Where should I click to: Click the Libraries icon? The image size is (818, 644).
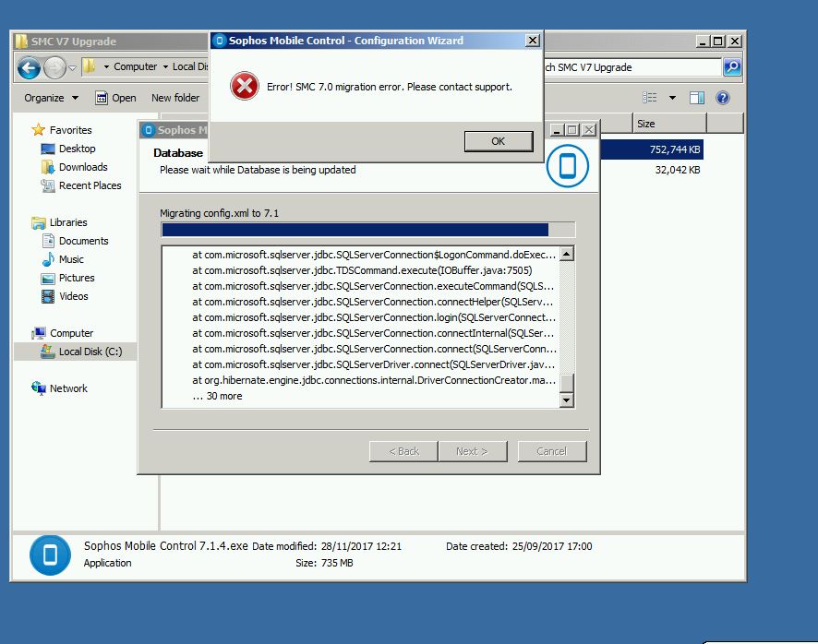38,222
